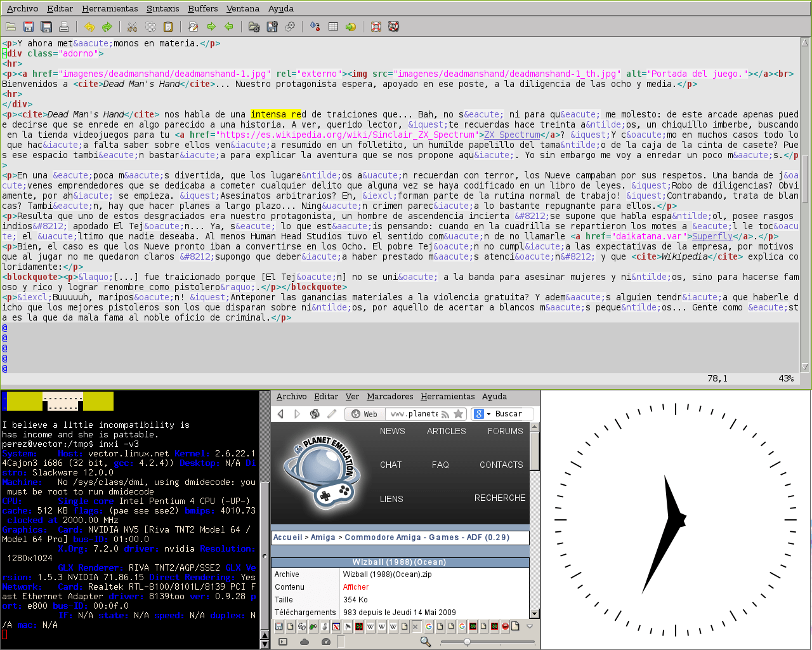
Task: Open the ARTICLES section link
Action: pos(447,431)
